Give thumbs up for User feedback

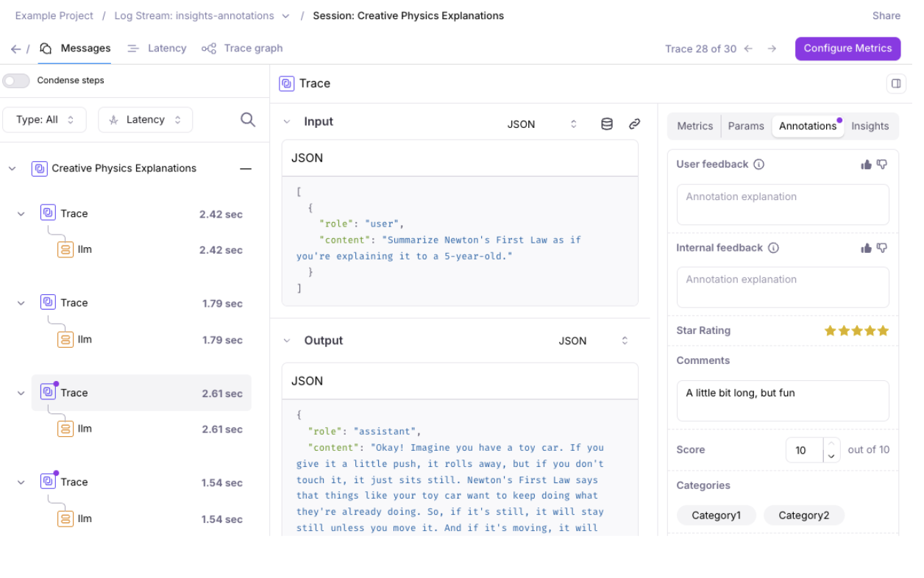(866, 165)
